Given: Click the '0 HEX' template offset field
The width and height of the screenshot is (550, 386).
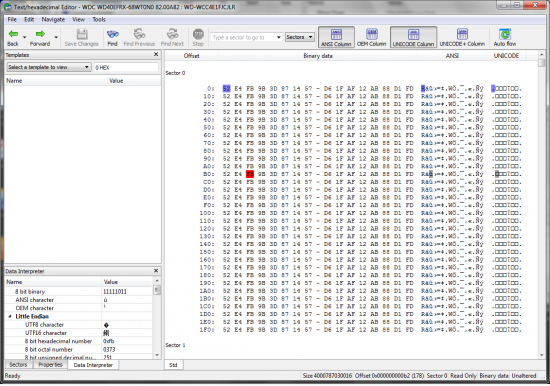Looking at the screenshot, I should (126, 67).
